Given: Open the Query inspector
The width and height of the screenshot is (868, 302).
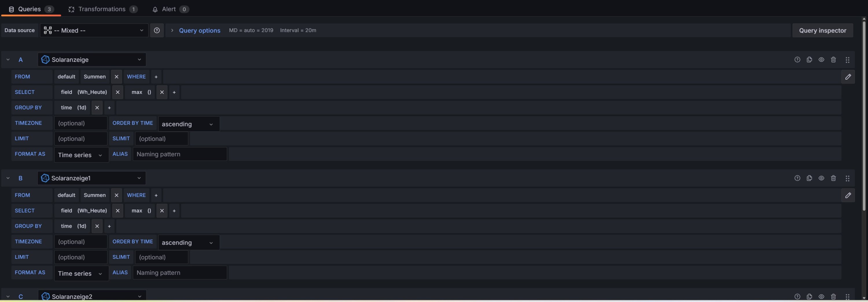Looking at the screenshot, I should [x=822, y=30].
